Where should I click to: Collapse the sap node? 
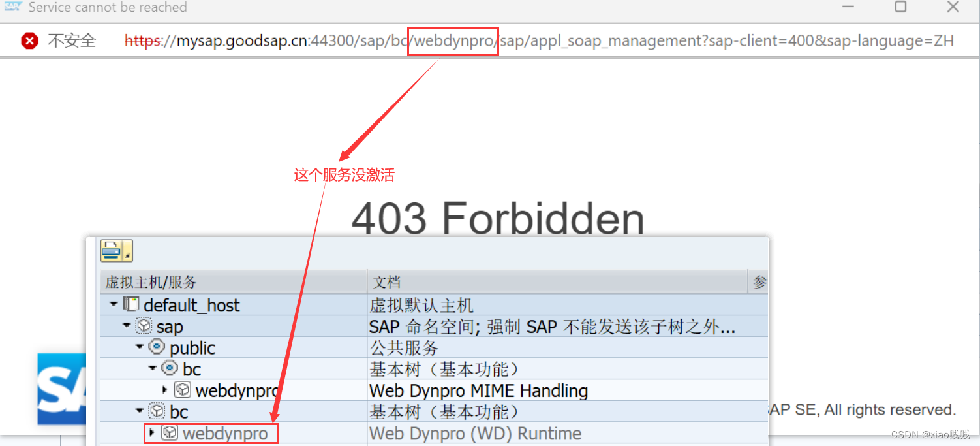coord(127,326)
